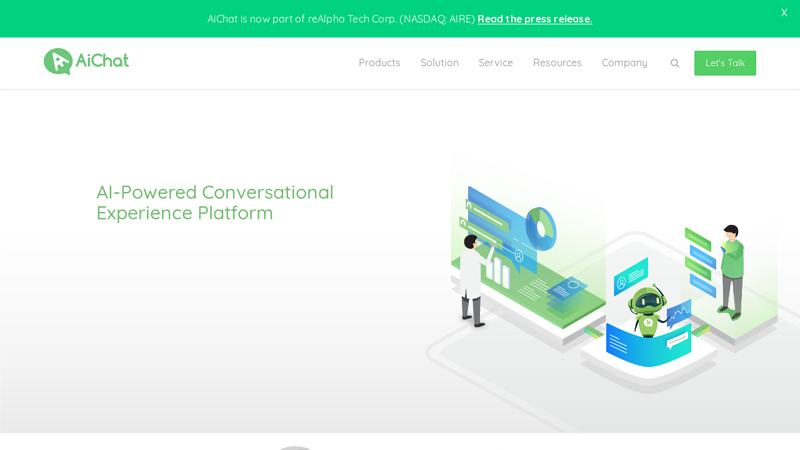Open the search magnifier icon

(x=674, y=63)
